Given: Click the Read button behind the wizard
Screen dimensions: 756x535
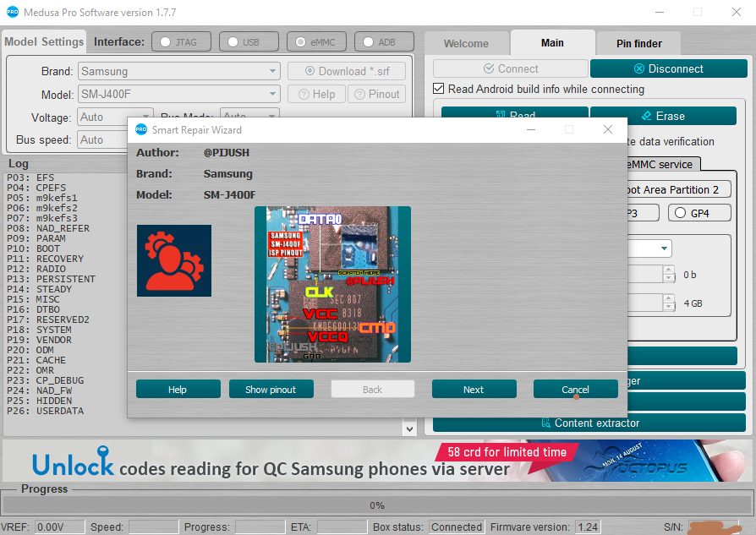Looking at the screenshot, I should pos(515,112).
